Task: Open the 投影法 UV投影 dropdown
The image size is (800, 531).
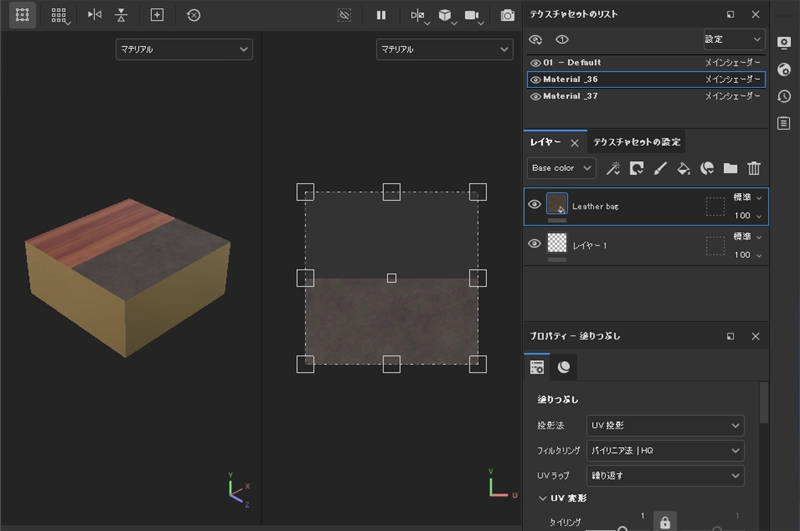Action: click(665, 425)
